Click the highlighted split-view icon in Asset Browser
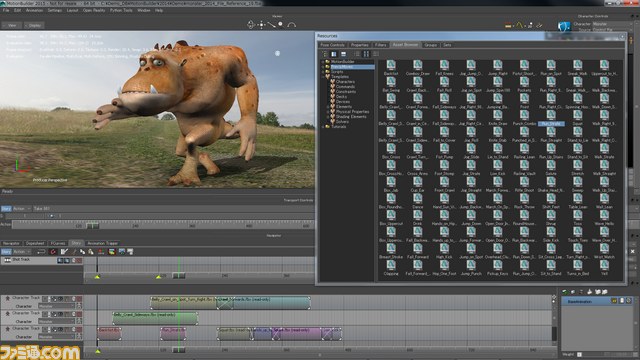The image size is (640, 360). [334, 54]
